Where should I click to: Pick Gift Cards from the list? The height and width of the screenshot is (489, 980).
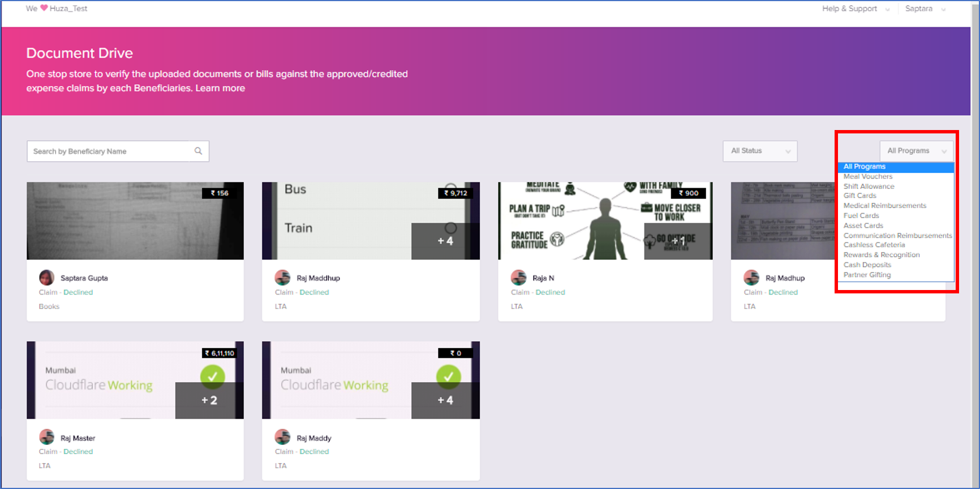coord(896,196)
